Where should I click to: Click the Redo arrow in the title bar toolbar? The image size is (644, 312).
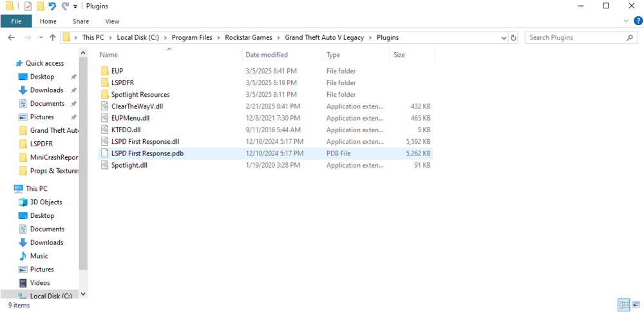point(64,6)
